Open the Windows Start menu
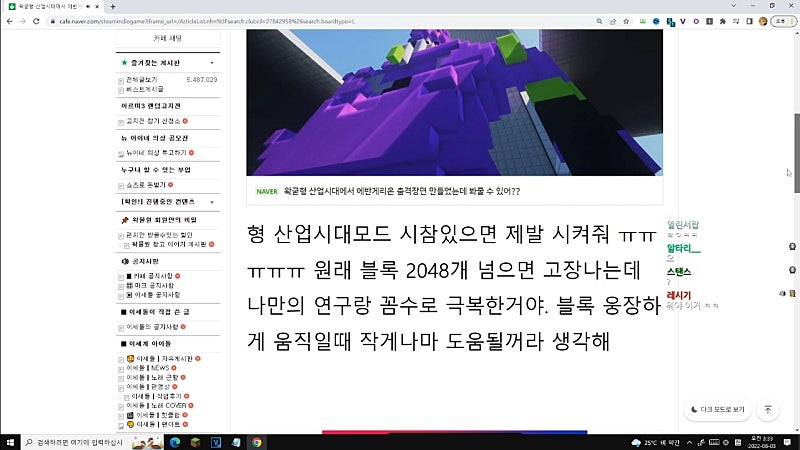 10,442
